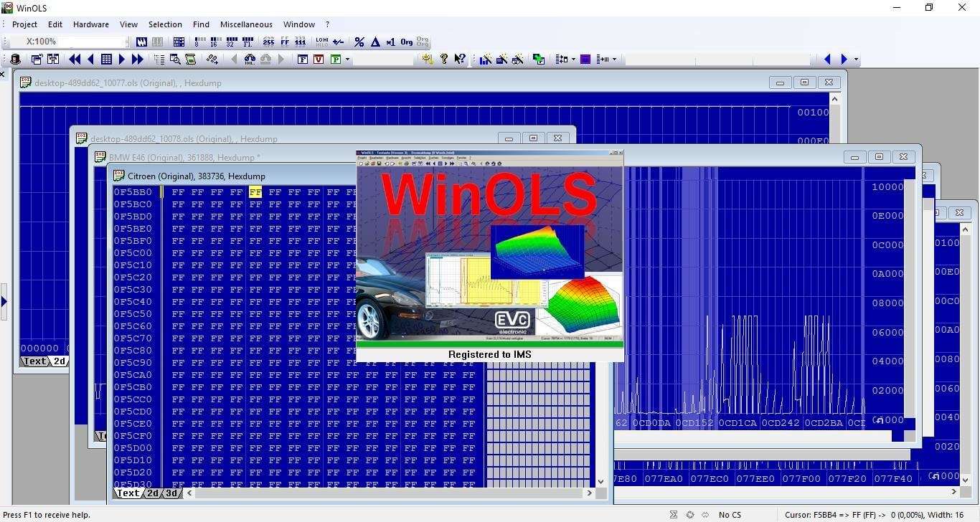Click the x1 factor icon
This screenshot has height=522, width=980.
[390, 42]
